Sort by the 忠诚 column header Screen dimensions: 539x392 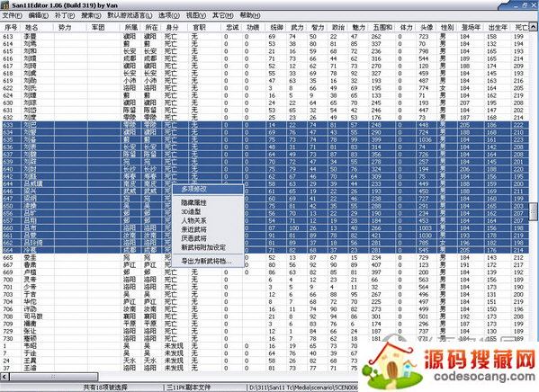[x=231, y=27]
